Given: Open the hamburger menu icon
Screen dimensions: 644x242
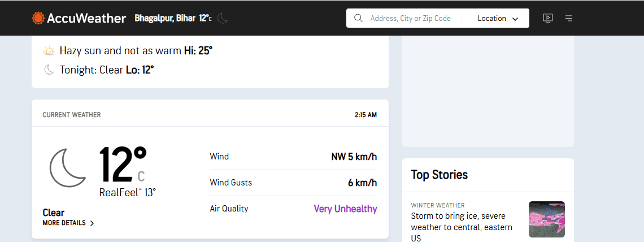Looking at the screenshot, I should point(569,18).
